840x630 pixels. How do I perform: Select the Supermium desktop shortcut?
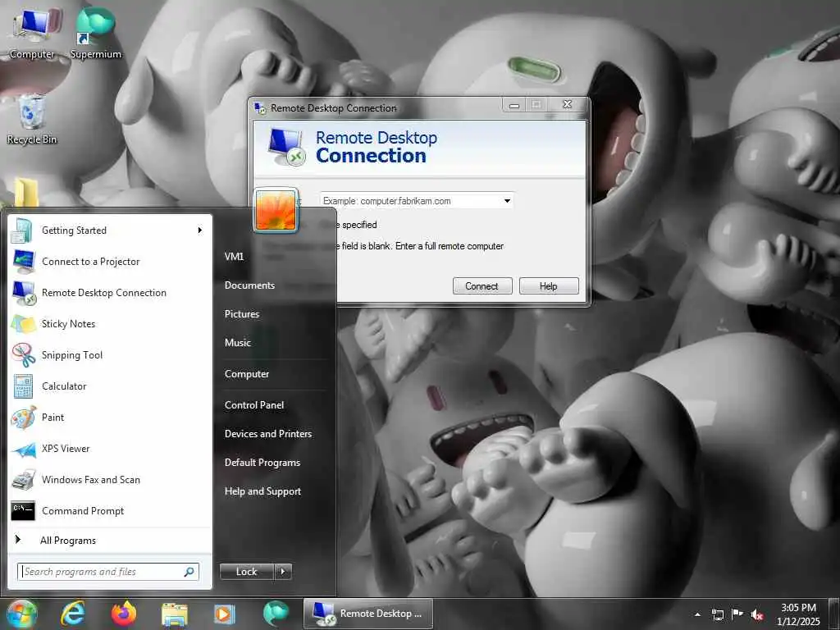point(95,32)
